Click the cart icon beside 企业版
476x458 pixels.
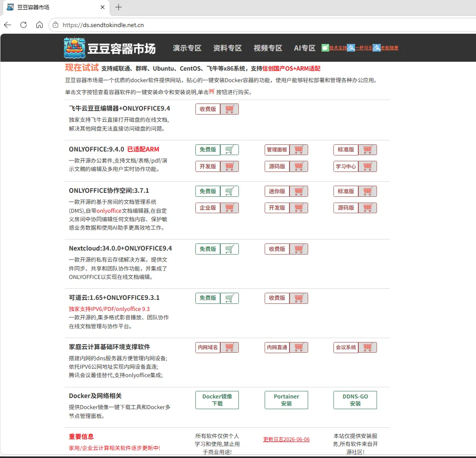click(230, 208)
